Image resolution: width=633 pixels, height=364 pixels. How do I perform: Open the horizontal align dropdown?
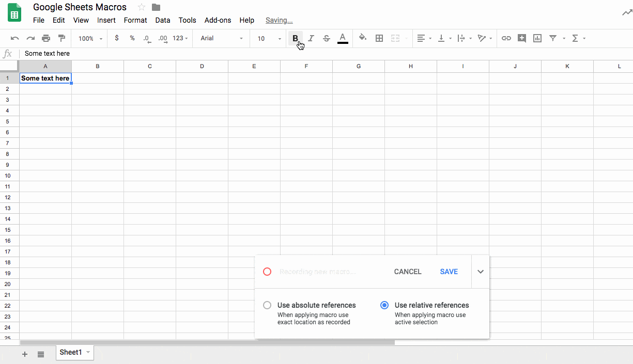point(424,38)
